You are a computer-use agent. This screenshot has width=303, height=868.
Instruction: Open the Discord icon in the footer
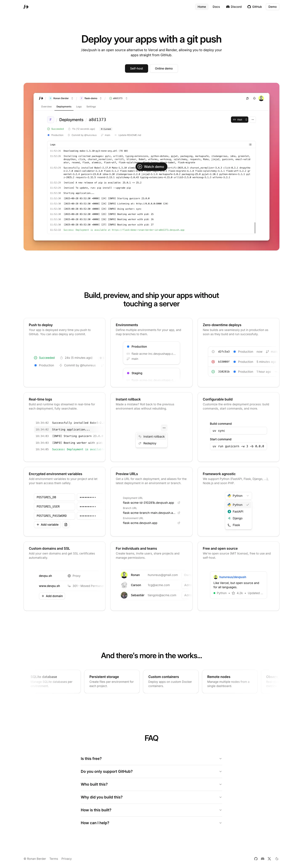tap(263, 859)
